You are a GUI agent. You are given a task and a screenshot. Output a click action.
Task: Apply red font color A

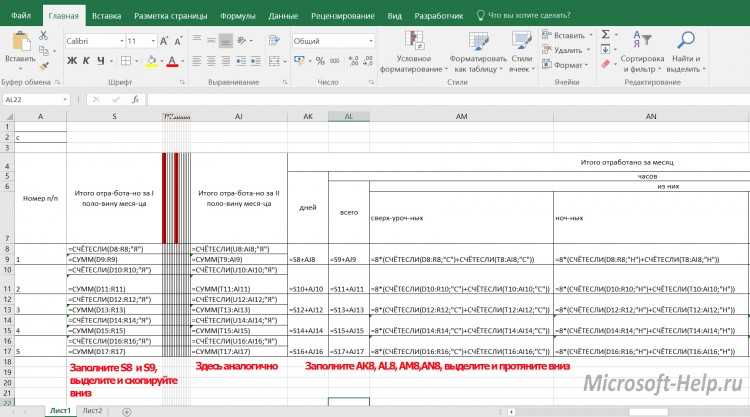[172, 61]
